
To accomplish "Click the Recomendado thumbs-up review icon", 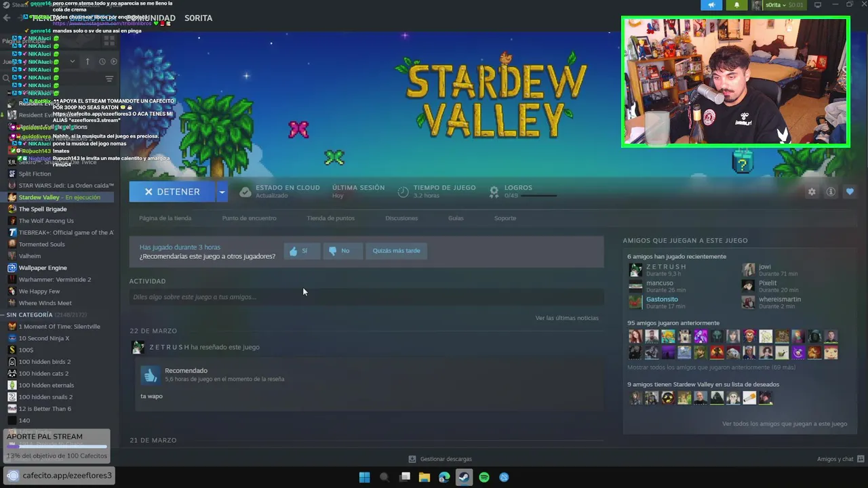I will click(150, 374).
